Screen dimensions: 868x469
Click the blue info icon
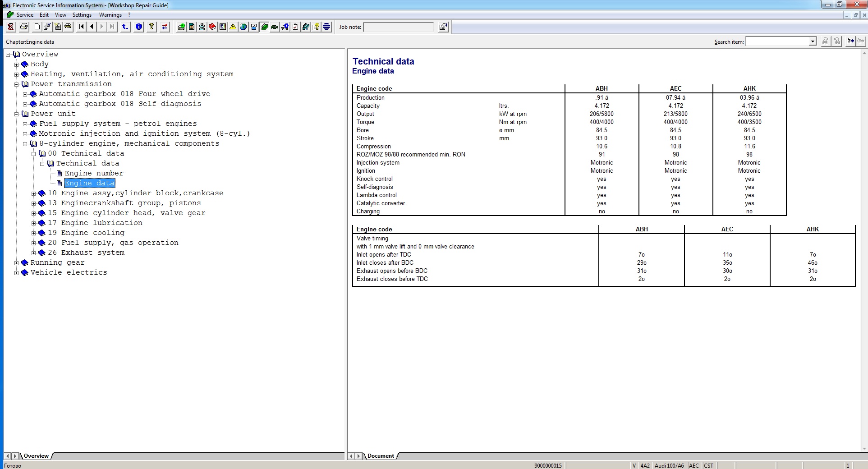[139, 27]
